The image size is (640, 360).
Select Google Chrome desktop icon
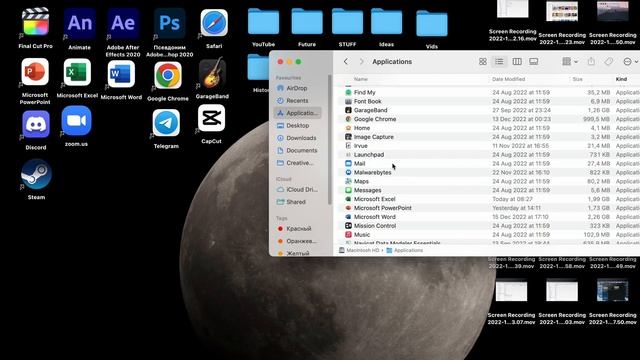coord(168,76)
